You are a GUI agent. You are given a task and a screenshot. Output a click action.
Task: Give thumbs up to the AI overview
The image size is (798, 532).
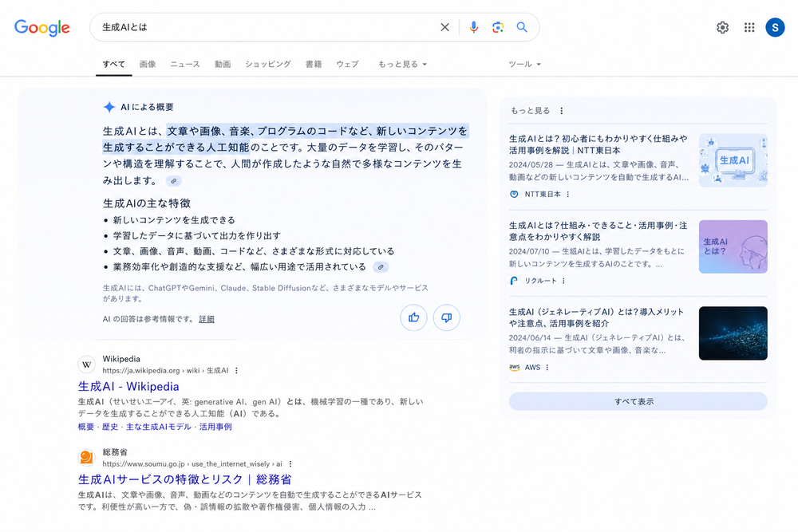(x=413, y=318)
